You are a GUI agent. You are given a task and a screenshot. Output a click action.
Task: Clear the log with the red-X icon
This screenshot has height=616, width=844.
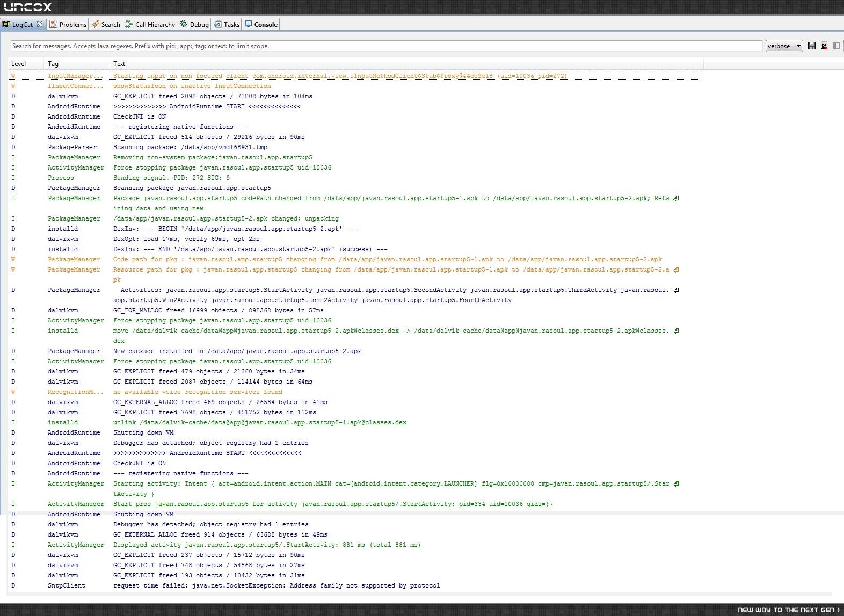coord(824,46)
